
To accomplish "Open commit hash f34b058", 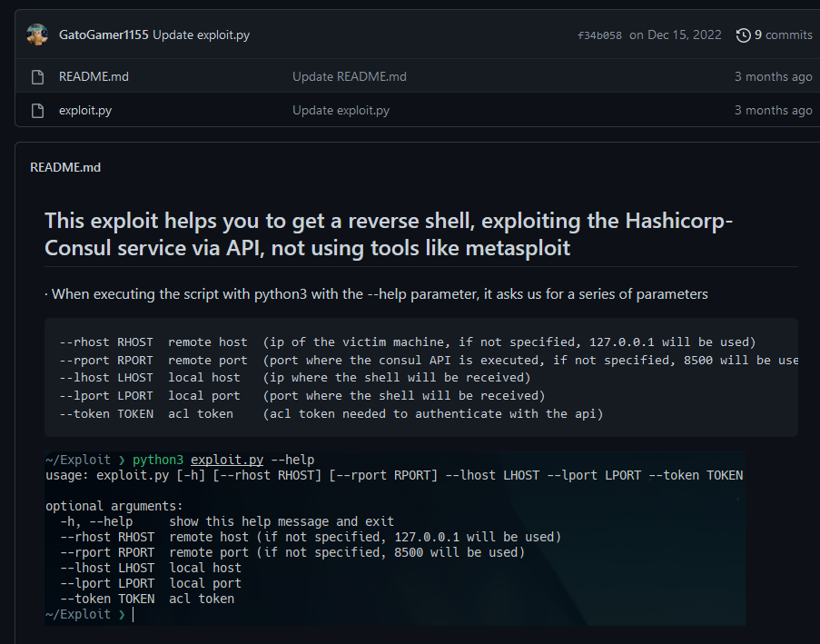I will tap(599, 35).
